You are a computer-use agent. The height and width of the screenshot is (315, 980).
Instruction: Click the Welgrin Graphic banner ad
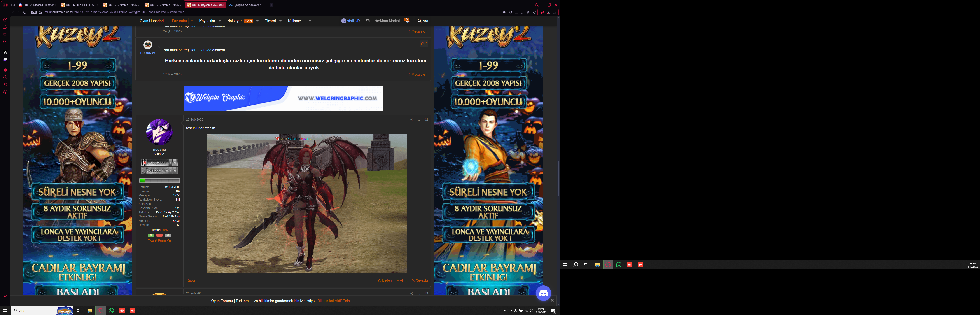tap(283, 98)
